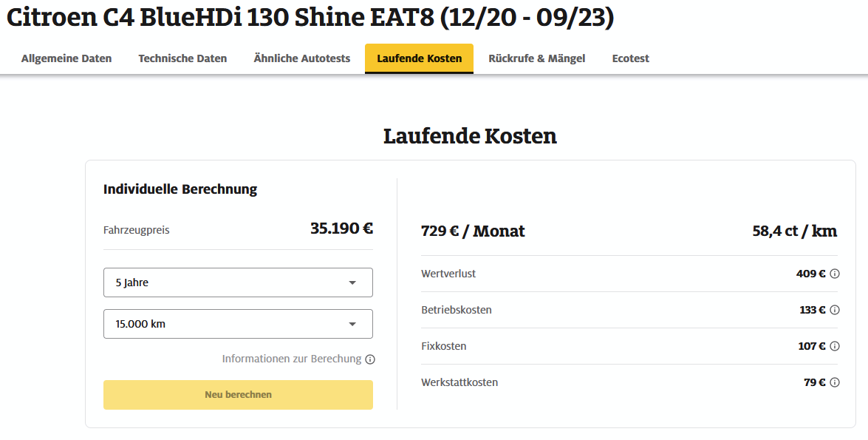Screen dimensions: 868x440
Task: Open Informationen zur Berechung link
Action: point(292,359)
